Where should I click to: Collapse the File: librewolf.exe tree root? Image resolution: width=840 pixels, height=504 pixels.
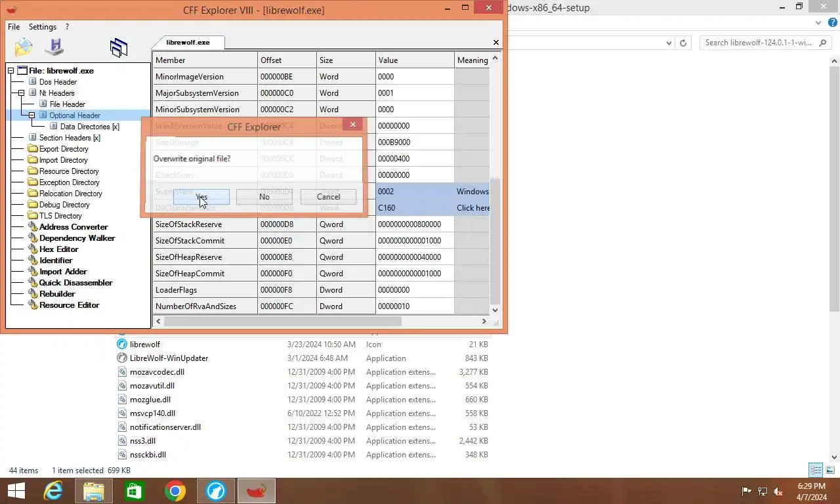pyautogui.click(x=10, y=71)
